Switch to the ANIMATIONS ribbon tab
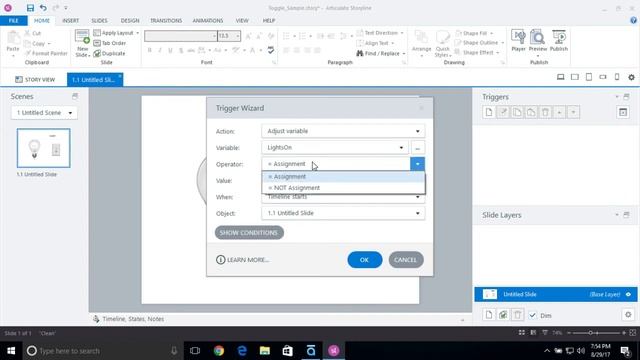 coord(208,20)
